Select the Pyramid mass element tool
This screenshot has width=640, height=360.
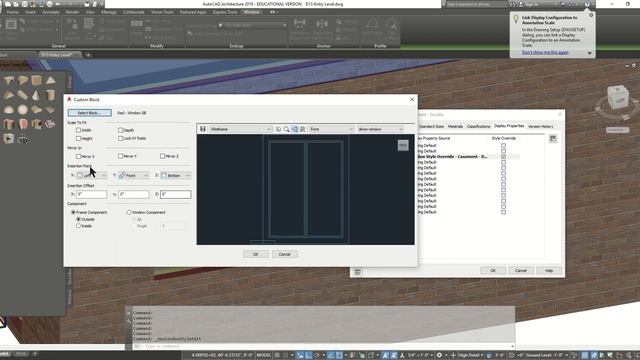(x=51, y=80)
